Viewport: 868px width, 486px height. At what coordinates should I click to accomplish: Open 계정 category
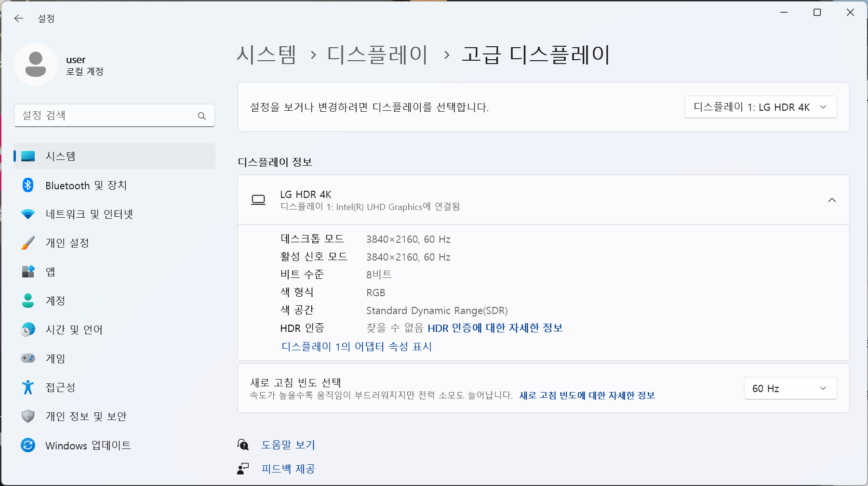[114, 301]
